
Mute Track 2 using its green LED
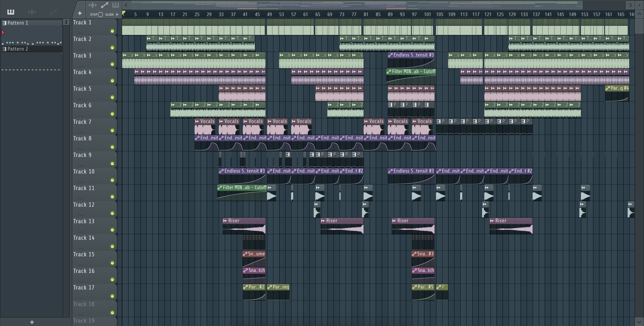click(x=112, y=47)
